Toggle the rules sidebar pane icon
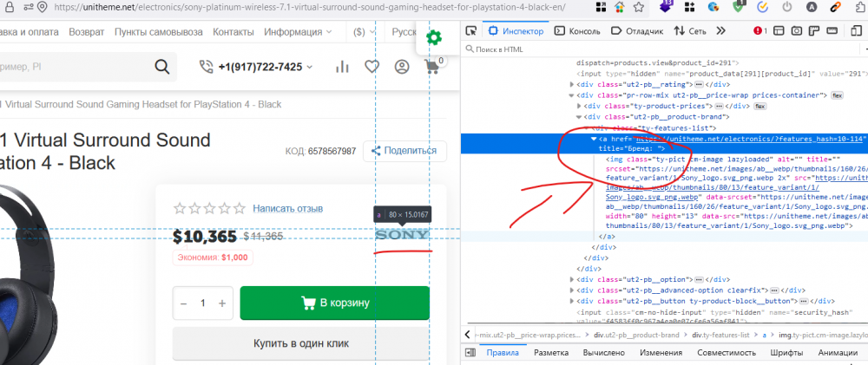 point(470,352)
